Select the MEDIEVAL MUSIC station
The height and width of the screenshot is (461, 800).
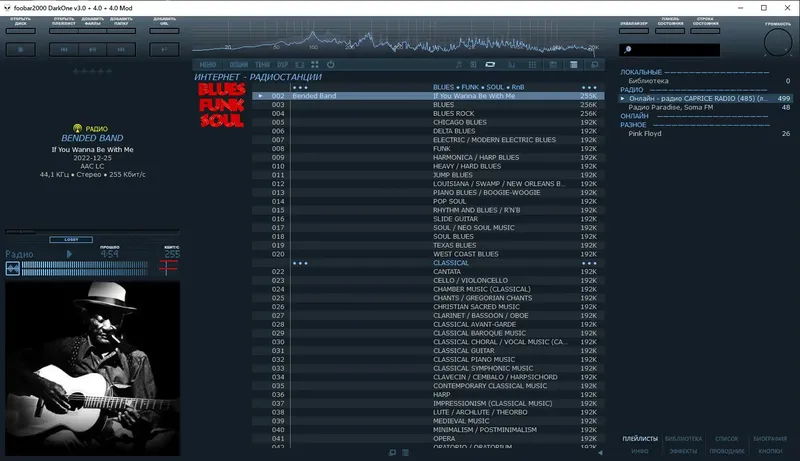pyautogui.click(x=428, y=421)
